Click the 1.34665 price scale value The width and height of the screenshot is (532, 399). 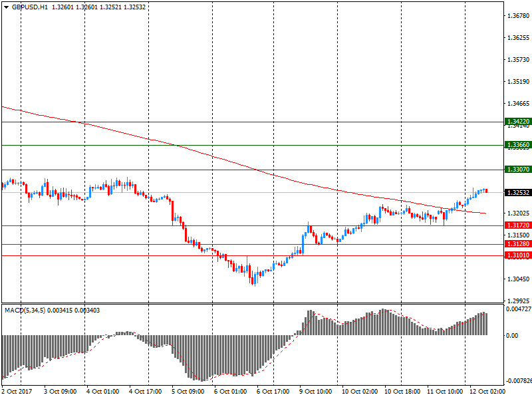tap(518, 104)
